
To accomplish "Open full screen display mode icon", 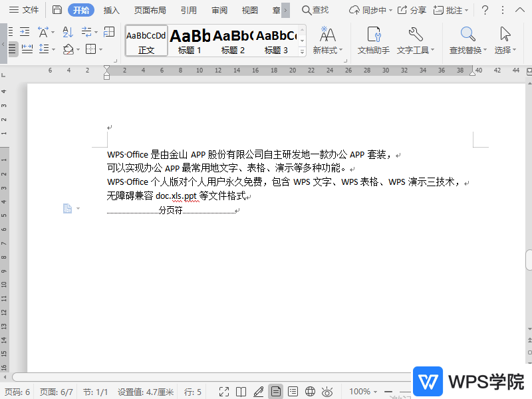I will click(x=224, y=391).
